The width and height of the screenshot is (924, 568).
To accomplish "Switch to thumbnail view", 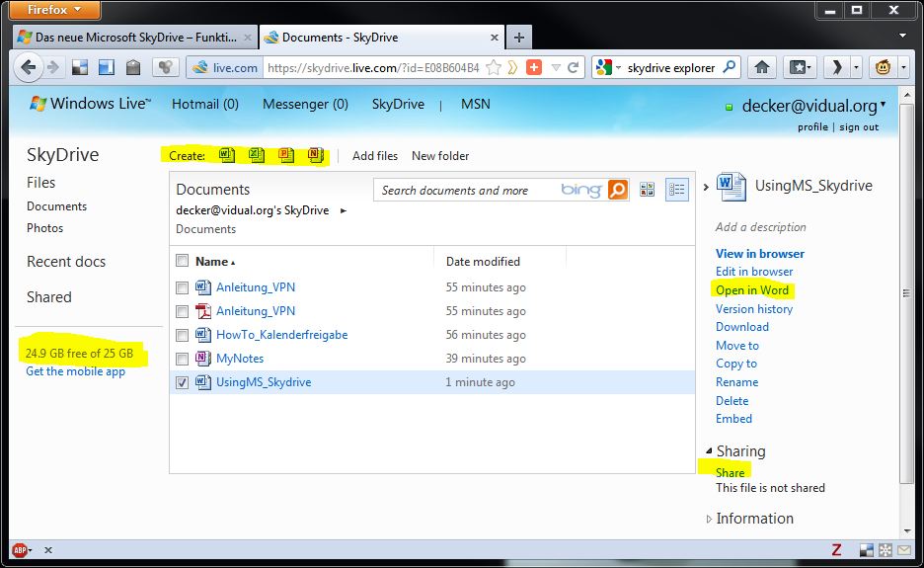I will click(x=647, y=190).
